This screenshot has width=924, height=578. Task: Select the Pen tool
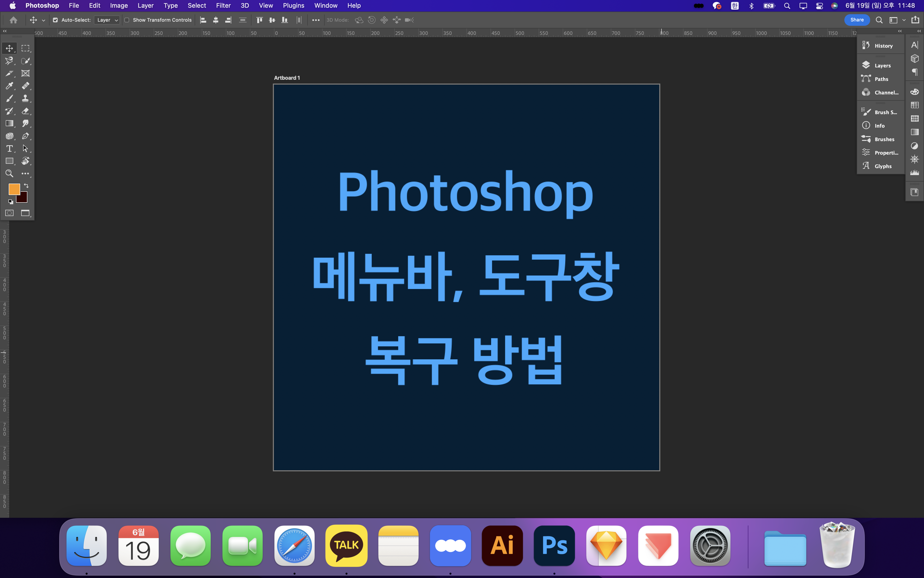[x=25, y=136]
